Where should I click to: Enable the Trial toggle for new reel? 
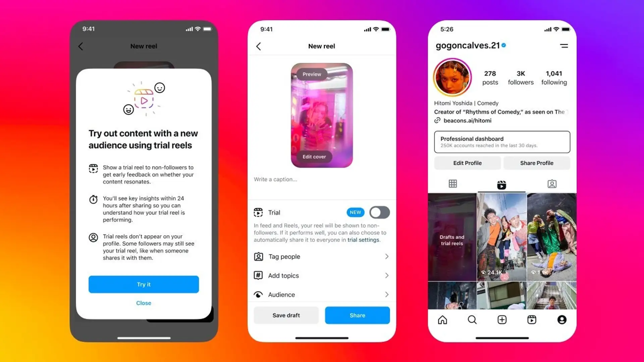[x=379, y=212]
